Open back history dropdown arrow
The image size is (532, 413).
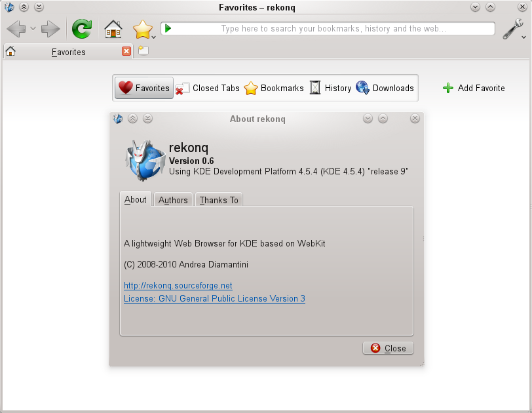(33, 28)
